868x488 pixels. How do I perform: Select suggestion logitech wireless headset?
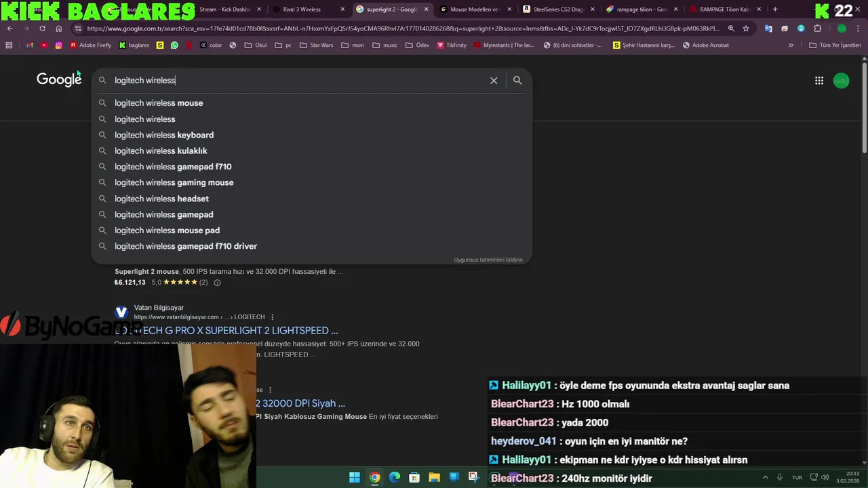(x=312, y=199)
